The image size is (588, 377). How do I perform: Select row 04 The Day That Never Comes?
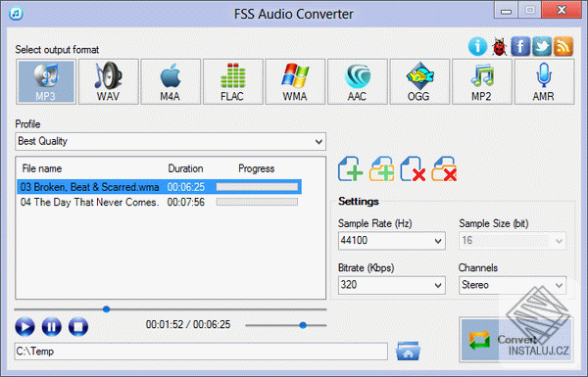click(x=160, y=202)
